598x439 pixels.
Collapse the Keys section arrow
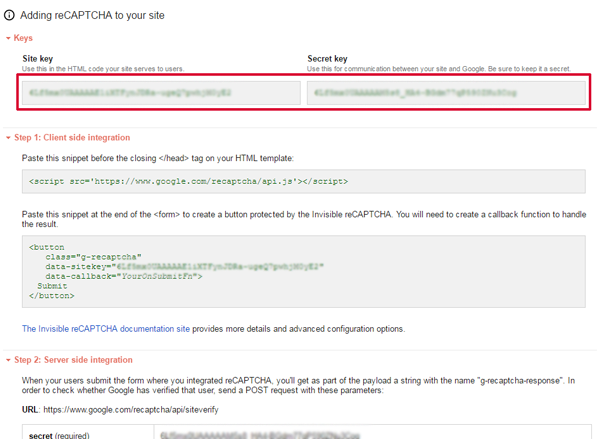tap(8, 38)
